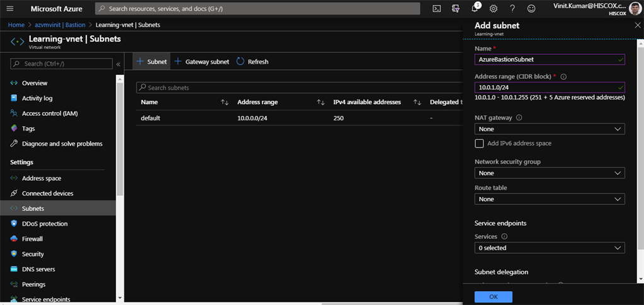Click the Search subnets field
The width and height of the screenshot is (644, 305).
pyautogui.click(x=300, y=88)
